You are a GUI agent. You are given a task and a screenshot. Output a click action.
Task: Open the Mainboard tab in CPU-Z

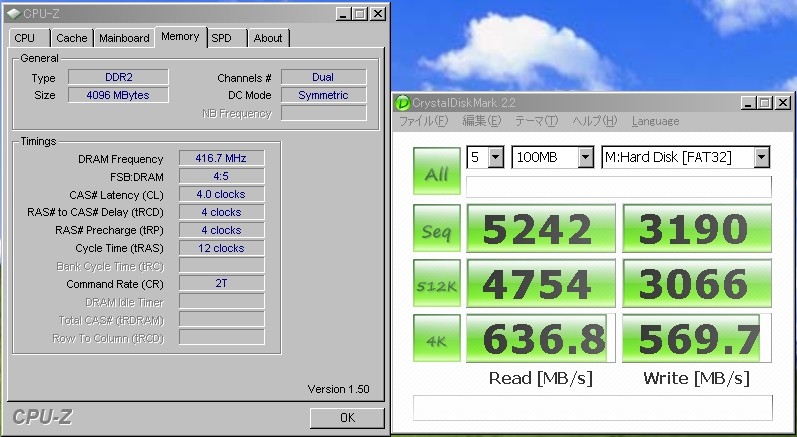124,38
